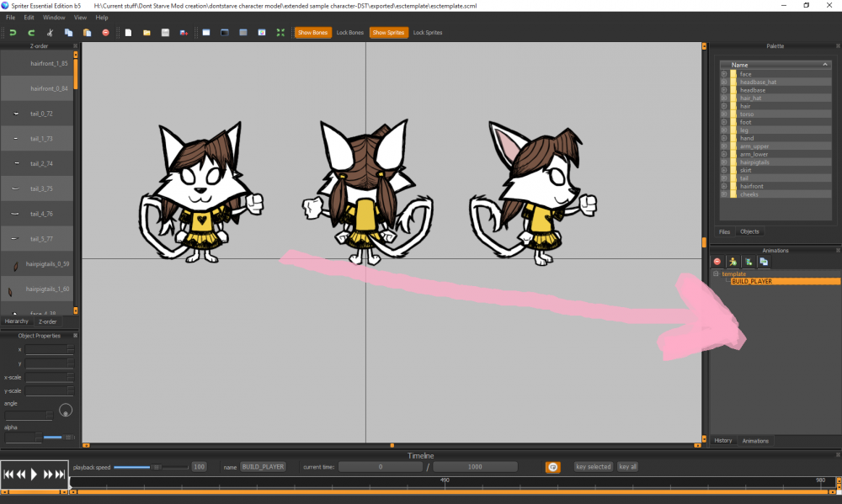
Task: Click the Undo arrow icon
Action: pyautogui.click(x=13, y=33)
